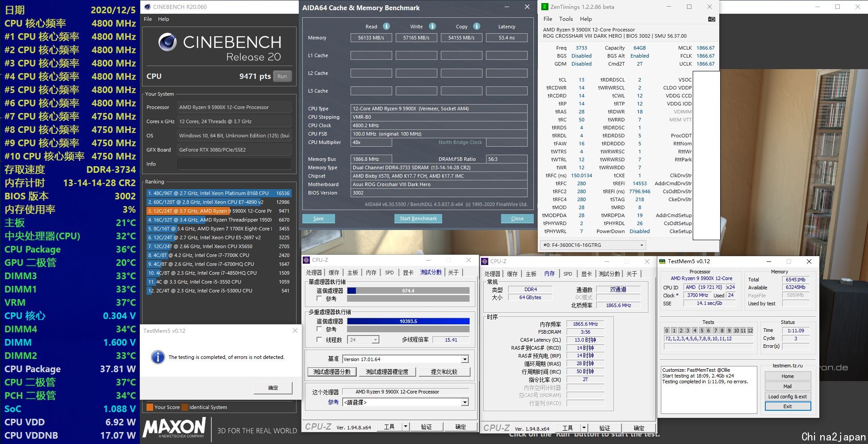Click 验证 button in memory CPU-Z
The height and width of the screenshot is (444, 868).
(605, 428)
